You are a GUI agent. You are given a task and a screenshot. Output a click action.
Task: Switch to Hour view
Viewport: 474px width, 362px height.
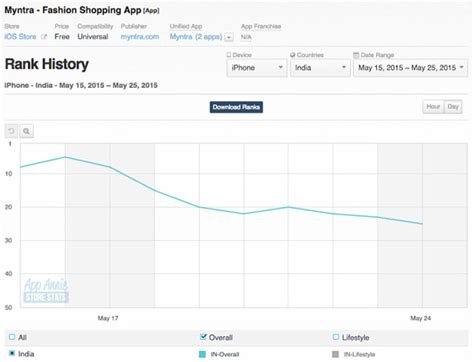click(x=433, y=107)
